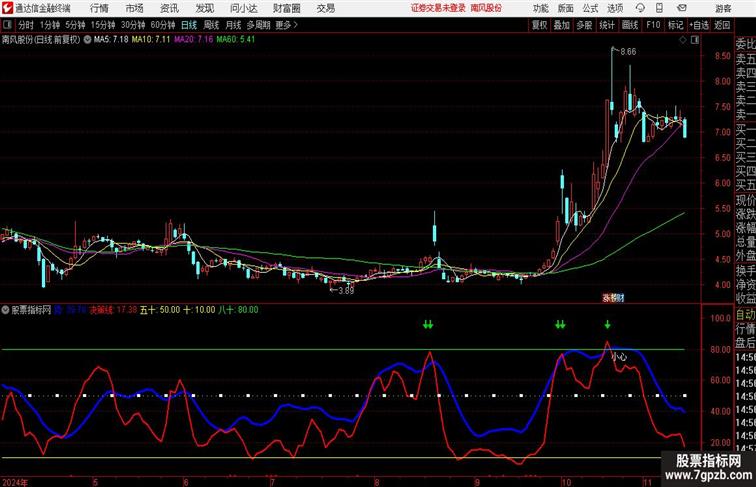Switch to the 分时 period tab
The width and height of the screenshot is (756, 487).
pyautogui.click(x=26, y=25)
